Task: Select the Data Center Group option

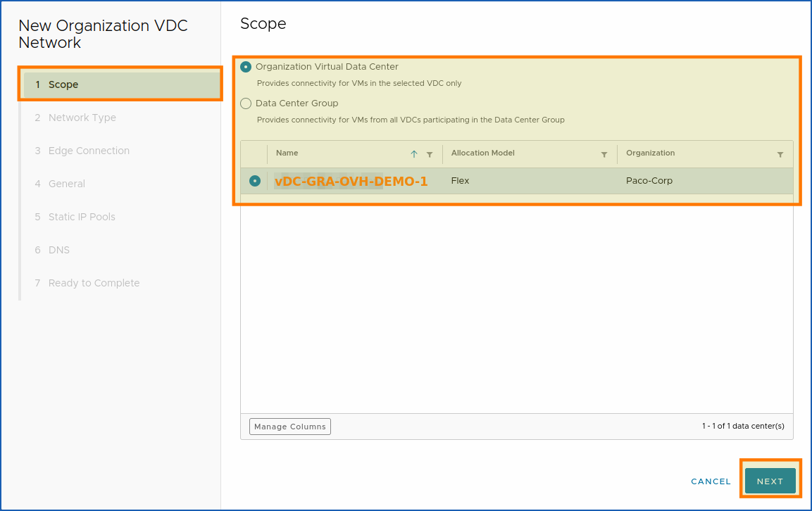Action: pos(246,103)
